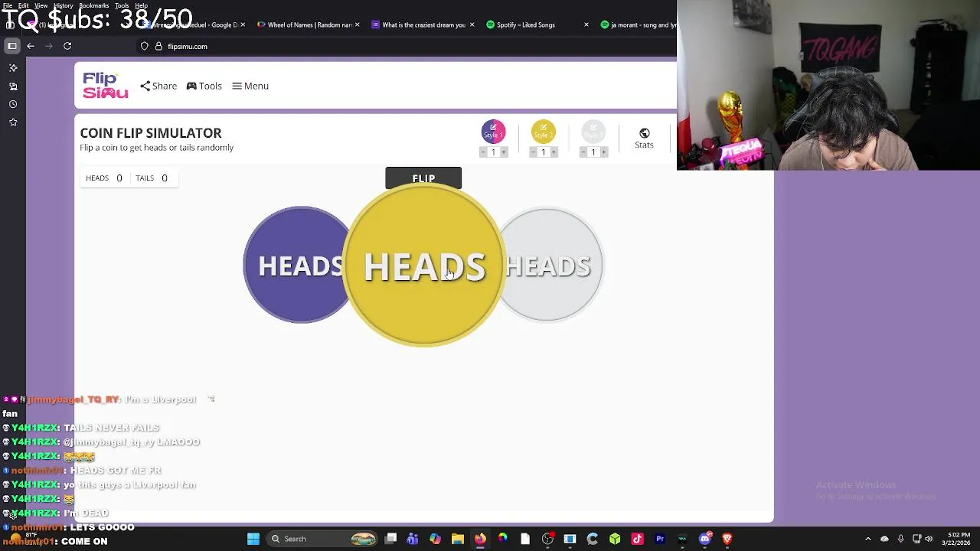
Task: Decrease Style 3 coin count with minus
Action: point(583,152)
